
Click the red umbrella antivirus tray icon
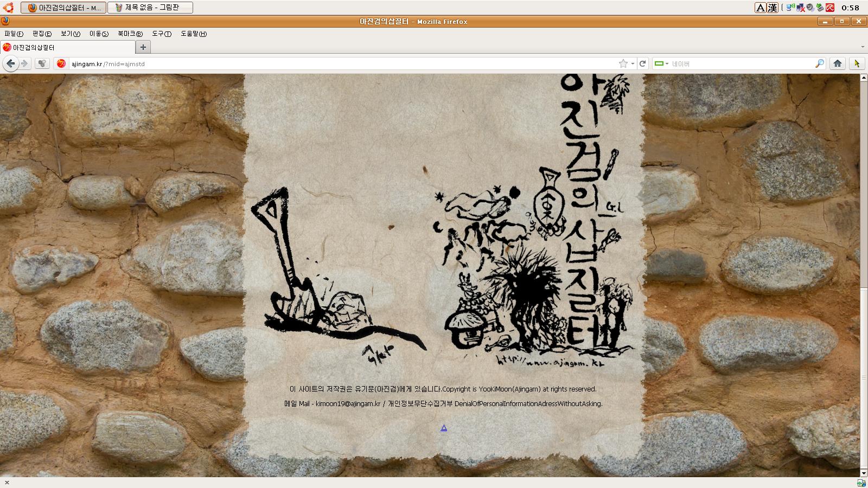pyautogui.click(x=830, y=8)
